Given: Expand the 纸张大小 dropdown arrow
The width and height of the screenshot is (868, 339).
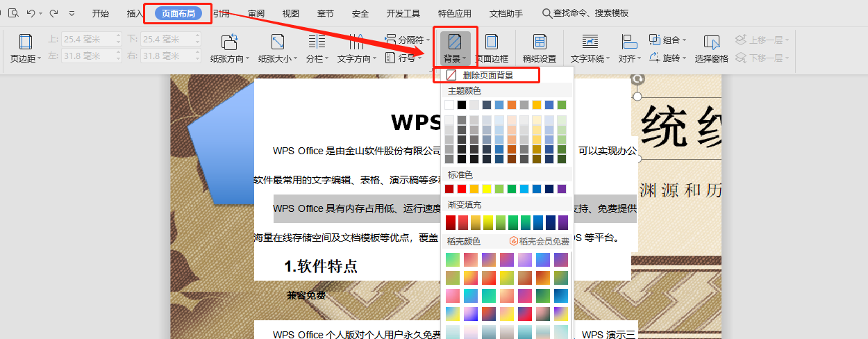Looking at the screenshot, I should pyautogui.click(x=297, y=59).
